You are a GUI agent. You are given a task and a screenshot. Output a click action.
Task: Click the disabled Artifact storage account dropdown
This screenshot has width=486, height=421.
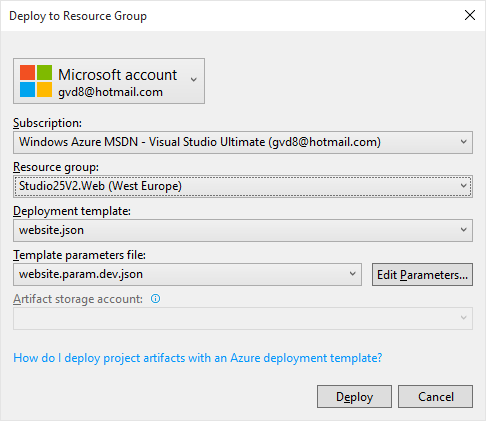point(243,318)
